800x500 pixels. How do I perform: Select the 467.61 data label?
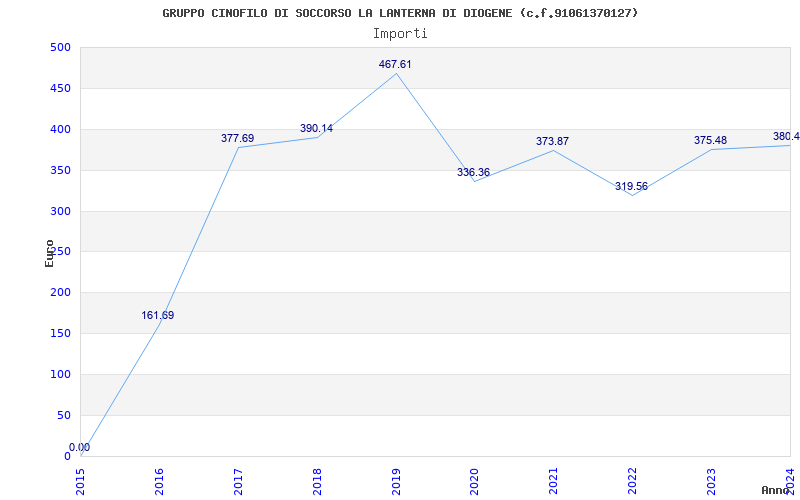coord(395,64)
